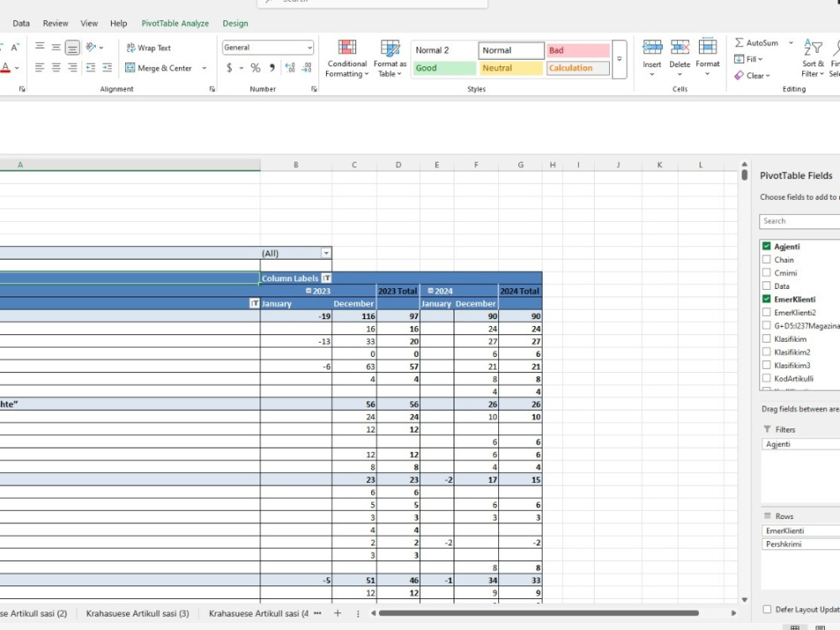This screenshot has width=840, height=630.
Task: Check the KodArtikulli field checkbox
Action: (x=767, y=378)
